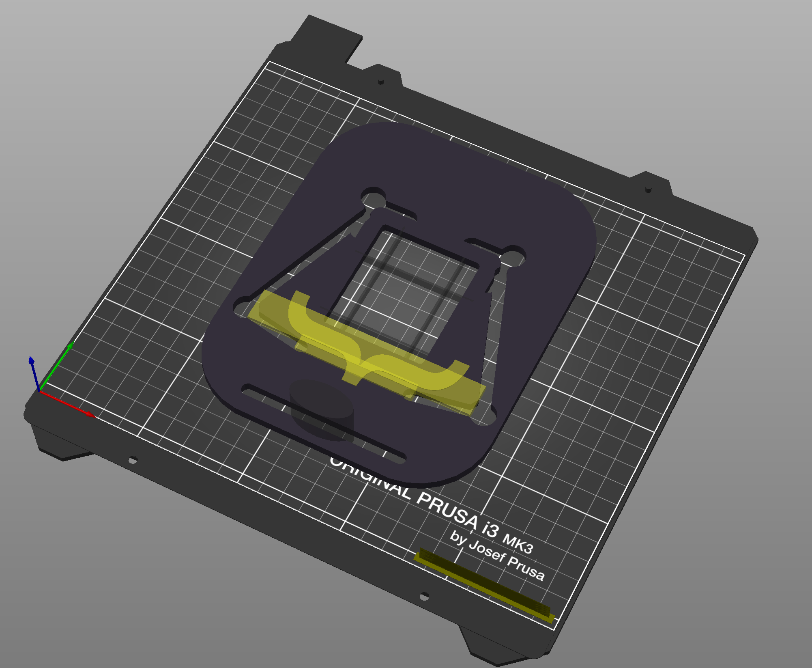Viewport: 812px width, 668px height.
Task: Click the top-left round hole on plate
Action: pyautogui.click(x=374, y=199)
